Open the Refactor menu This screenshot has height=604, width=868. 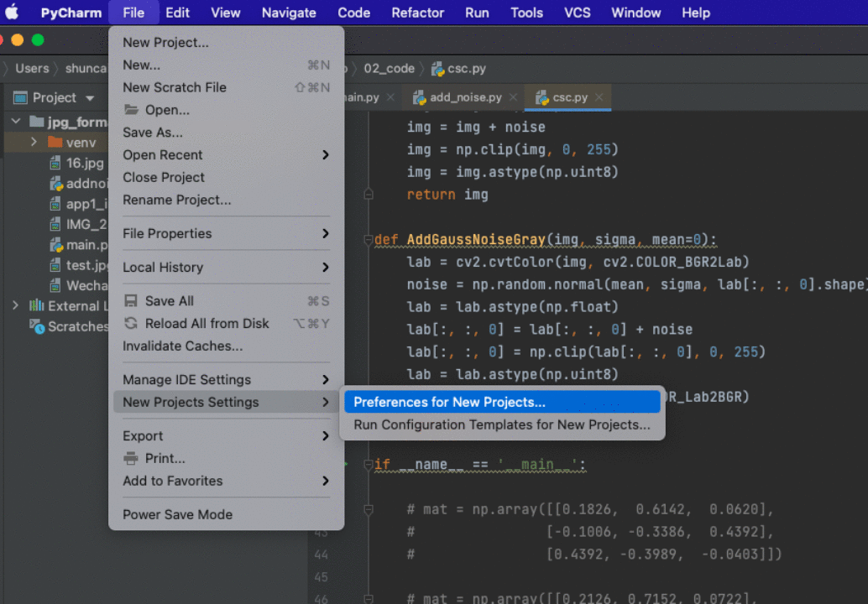pyautogui.click(x=417, y=13)
